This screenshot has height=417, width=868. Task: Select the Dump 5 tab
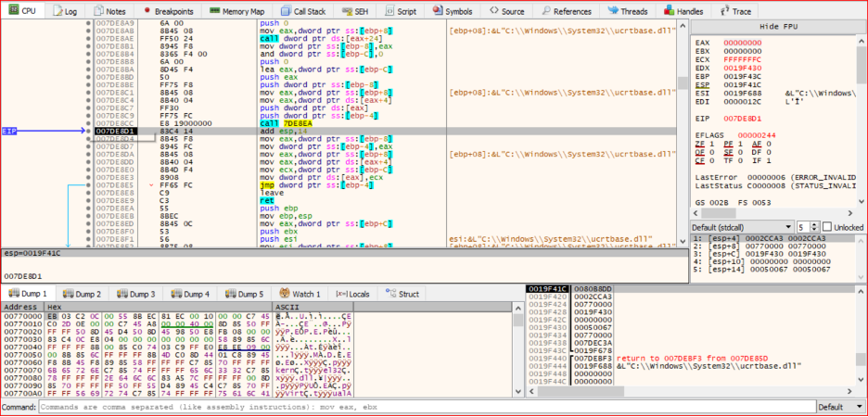[x=245, y=294]
